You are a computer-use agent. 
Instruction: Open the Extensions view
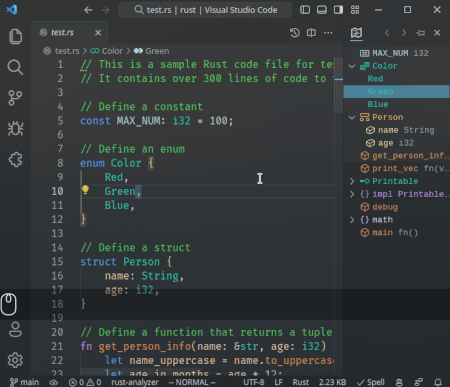coord(15,160)
